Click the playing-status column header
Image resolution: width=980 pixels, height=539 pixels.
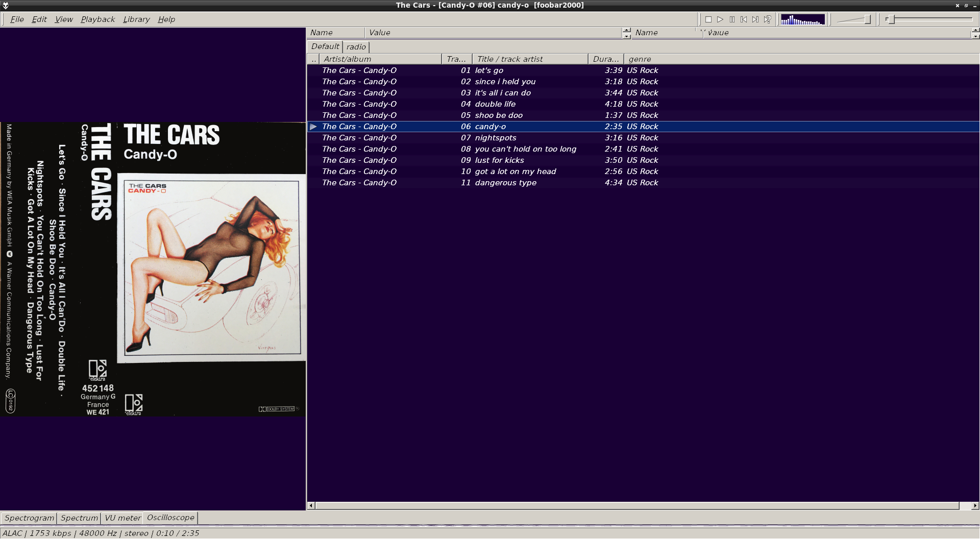[x=313, y=59]
